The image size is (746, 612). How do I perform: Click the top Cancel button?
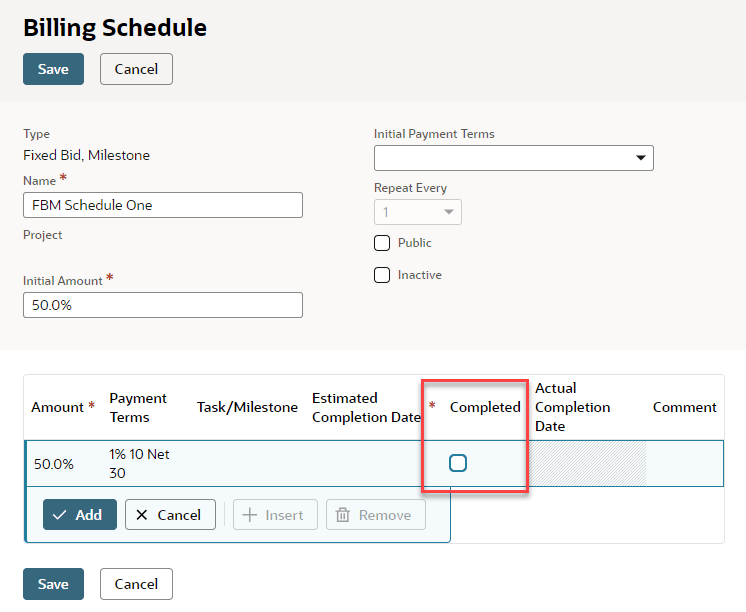(136, 69)
